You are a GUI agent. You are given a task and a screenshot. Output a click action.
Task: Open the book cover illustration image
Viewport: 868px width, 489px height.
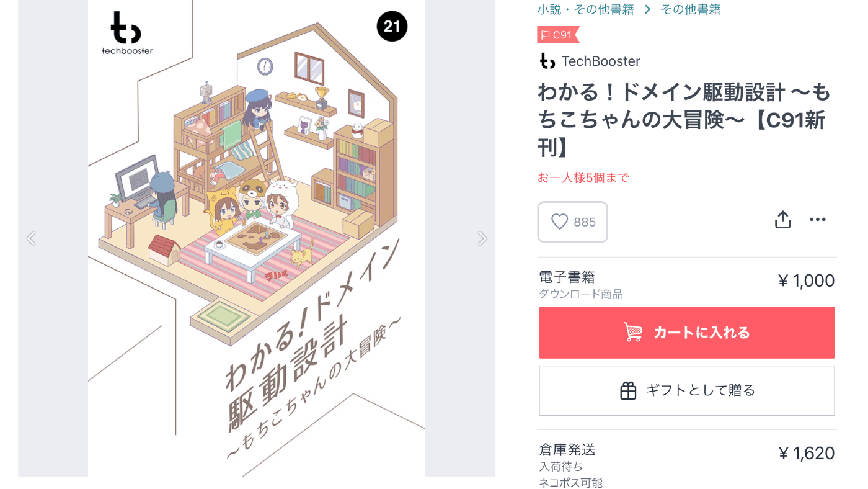coord(257,238)
